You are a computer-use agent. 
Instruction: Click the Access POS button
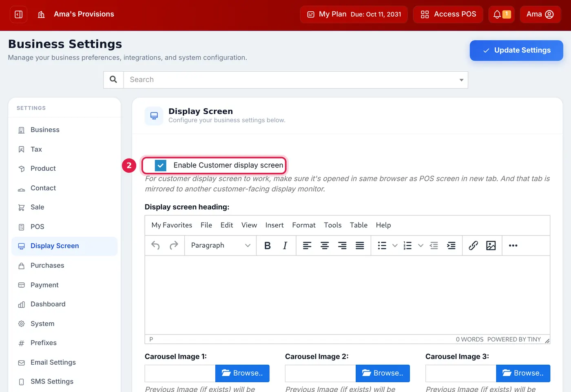tap(448, 14)
